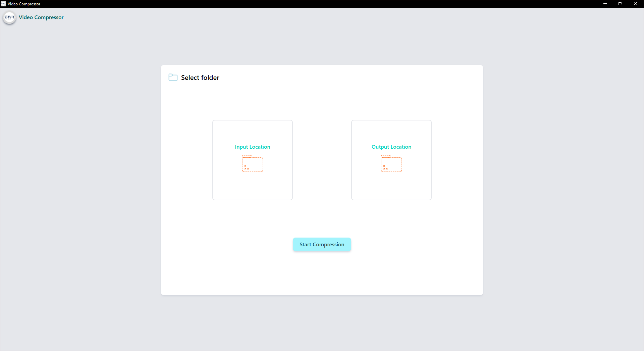Screen dimensions: 644x351
Task: Click the blue folder icon beside Select folder
Action: tap(173, 77)
